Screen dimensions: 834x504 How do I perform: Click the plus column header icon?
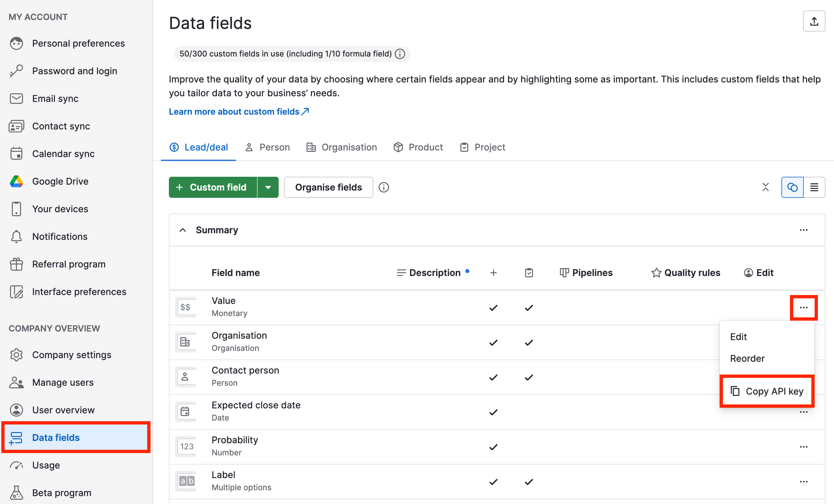[x=493, y=273]
